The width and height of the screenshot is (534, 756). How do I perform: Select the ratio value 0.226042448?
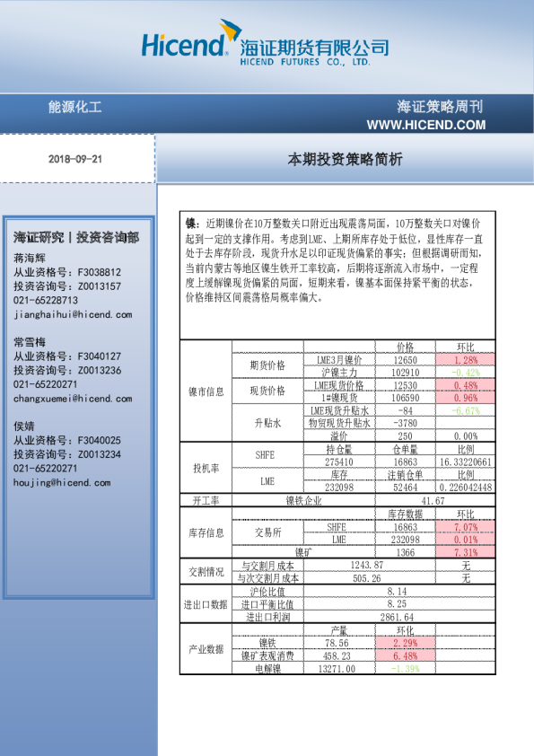click(466, 488)
